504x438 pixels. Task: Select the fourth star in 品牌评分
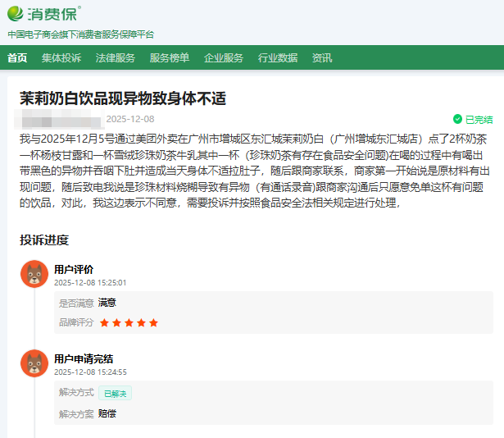(141, 323)
